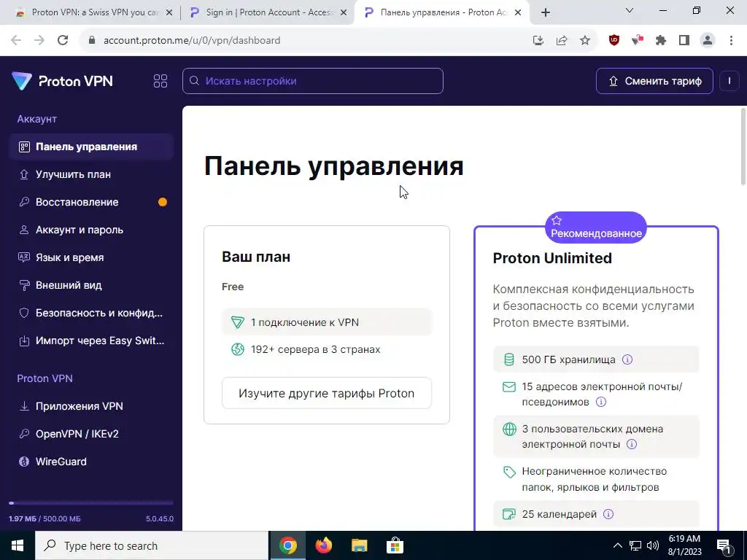Open OpenVPN / IKEv2 section

point(91,434)
